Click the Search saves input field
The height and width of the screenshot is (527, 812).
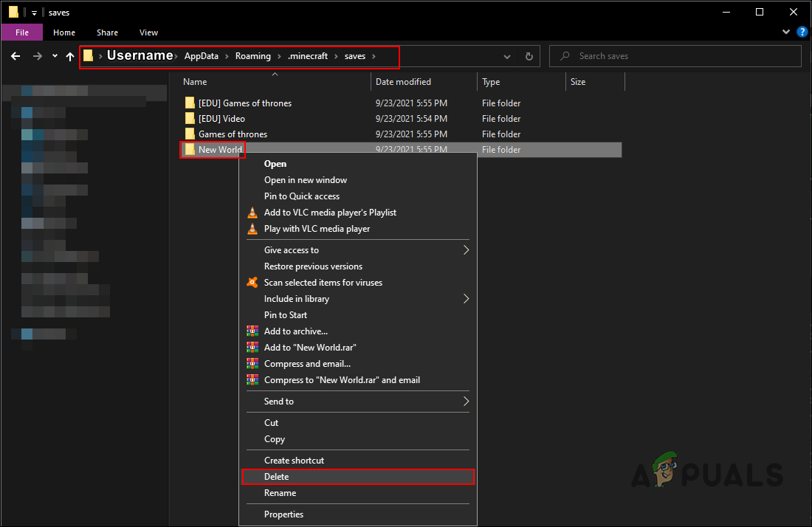click(x=684, y=56)
